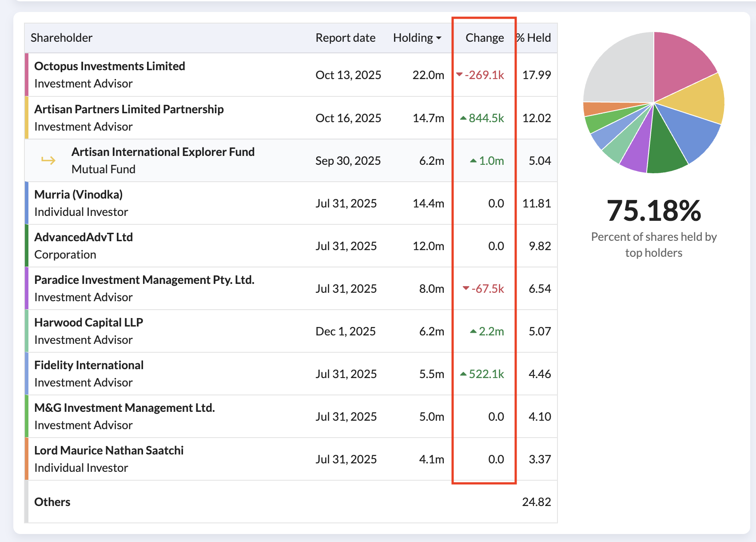Sort by Holding column dropdown arrow
This screenshot has height=542, width=756.
439,38
